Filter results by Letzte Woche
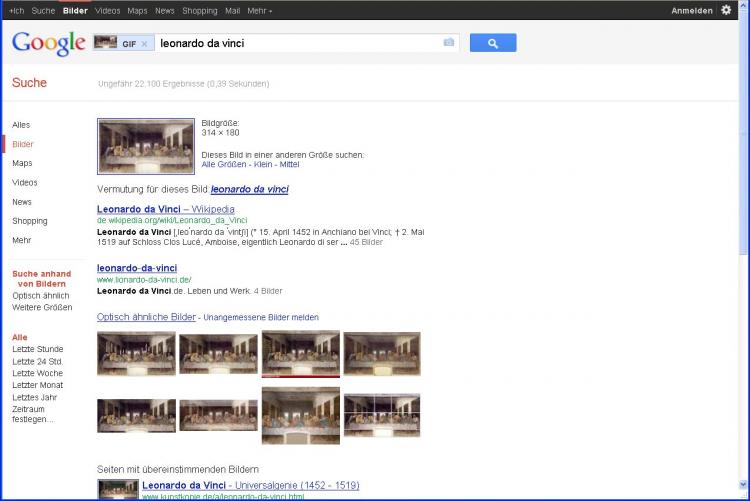Image resolution: width=750 pixels, height=501 pixels. (37, 373)
